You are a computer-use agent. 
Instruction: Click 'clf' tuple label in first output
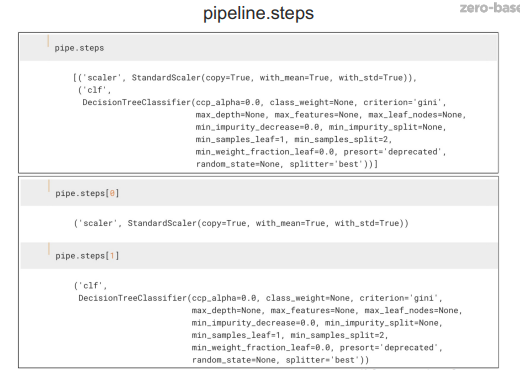94,90
